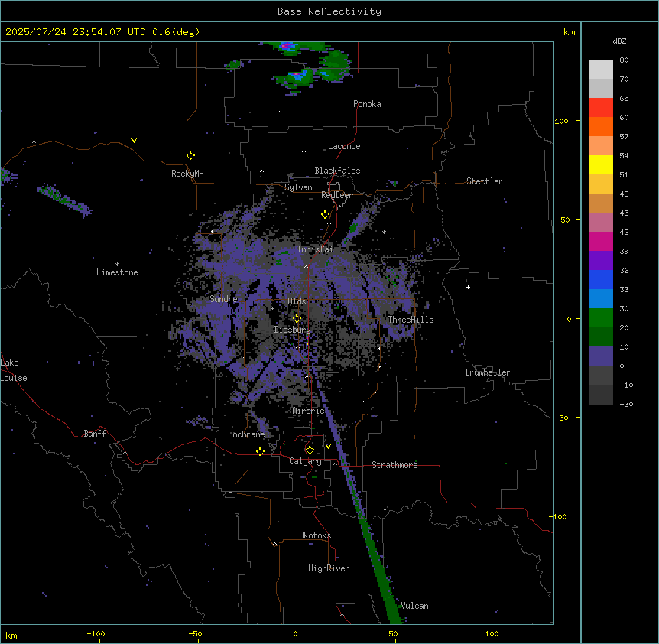Click the Strathmore label
This screenshot has width=659, height=644.
(x=394, y=465)
